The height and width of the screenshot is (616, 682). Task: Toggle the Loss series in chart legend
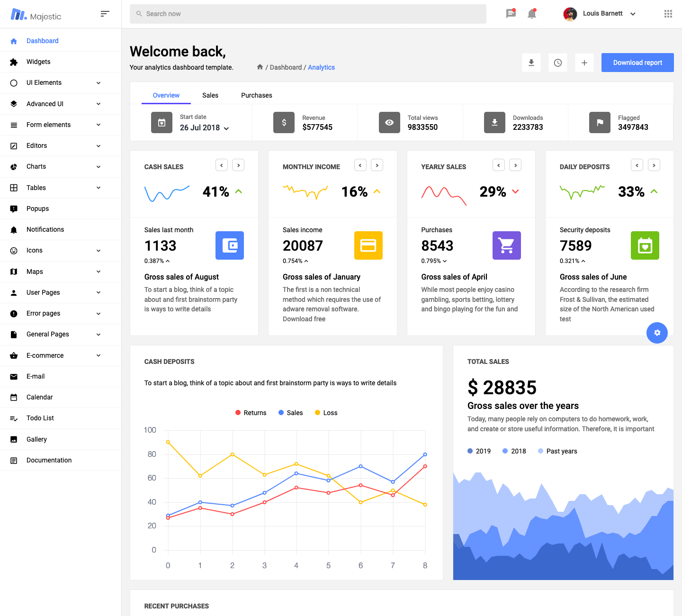pos(326,413)
